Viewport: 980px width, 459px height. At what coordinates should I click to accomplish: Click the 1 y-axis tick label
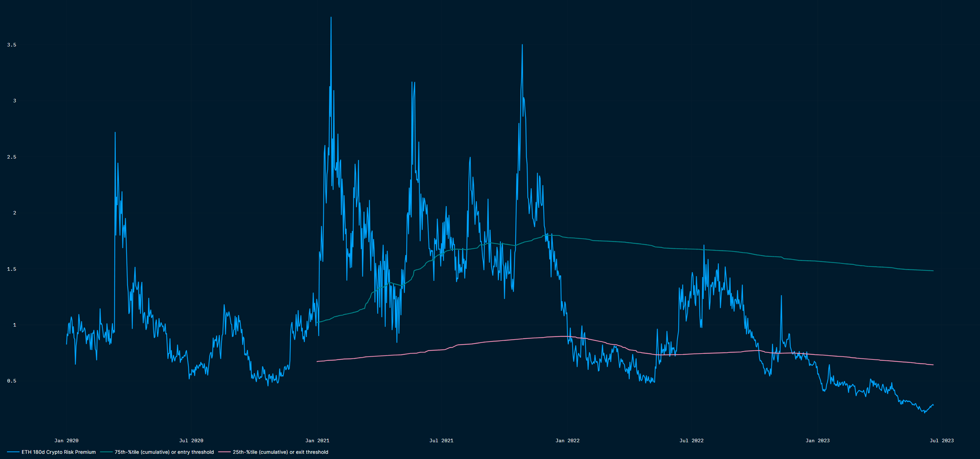pos(15,325)
